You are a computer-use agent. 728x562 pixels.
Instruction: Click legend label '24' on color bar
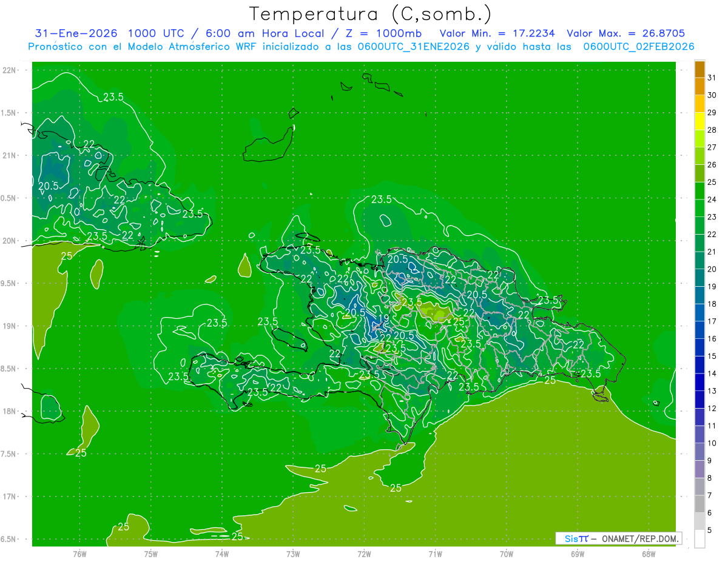(712, 199)
